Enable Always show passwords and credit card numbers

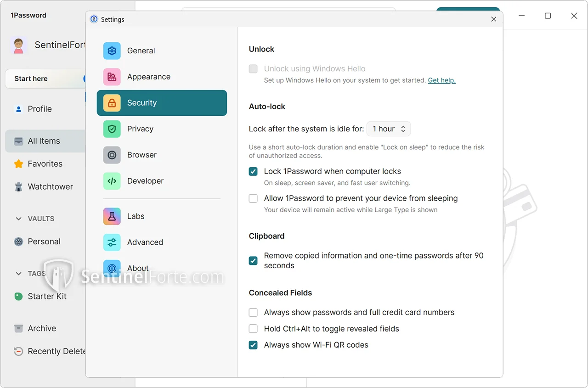[x=253, y=313]
